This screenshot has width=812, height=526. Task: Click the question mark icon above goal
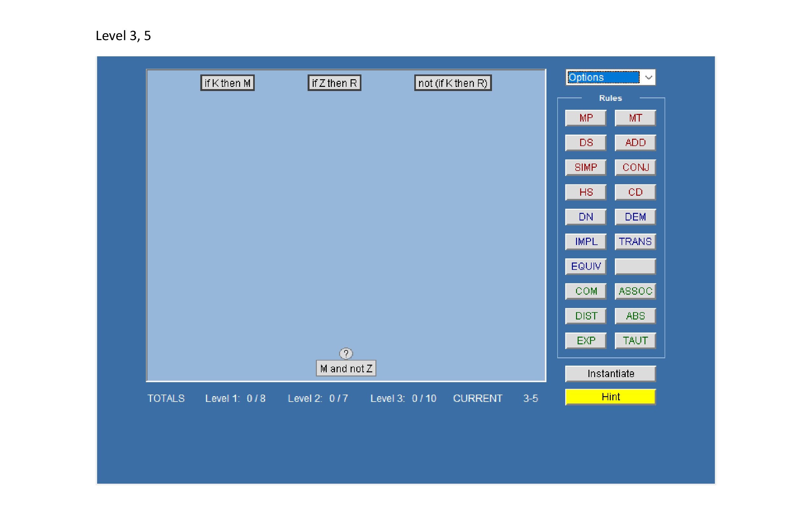pos(345,354)
